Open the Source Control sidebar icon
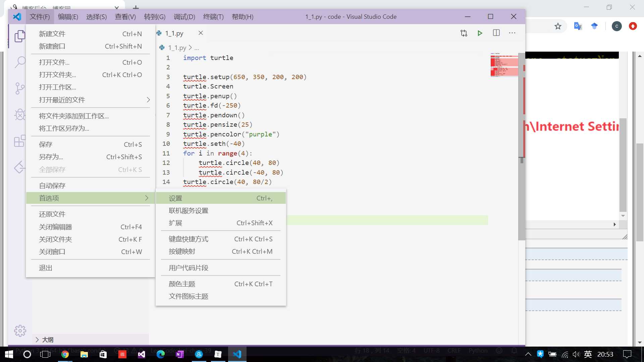 coord(20,88)
